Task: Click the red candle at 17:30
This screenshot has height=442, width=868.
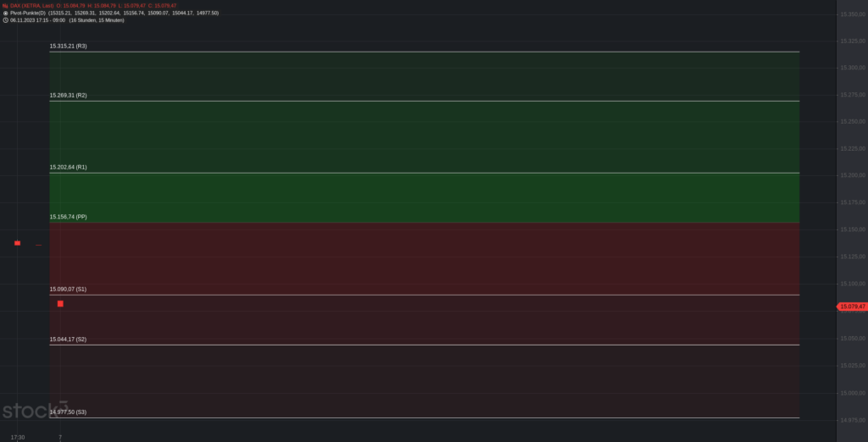Action: coord(17,243)
